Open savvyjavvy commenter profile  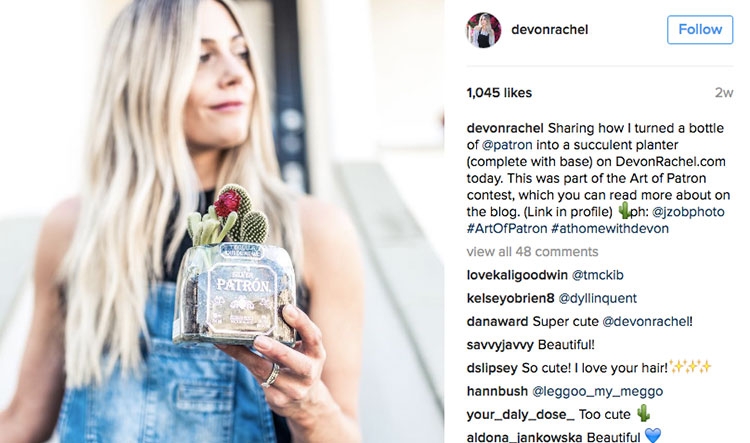(x=500, y=345)
